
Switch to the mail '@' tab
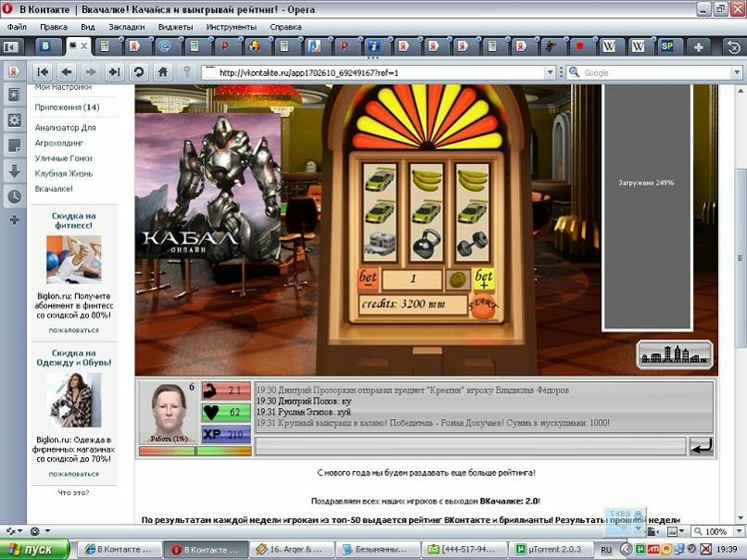click(x=165, y=46)
